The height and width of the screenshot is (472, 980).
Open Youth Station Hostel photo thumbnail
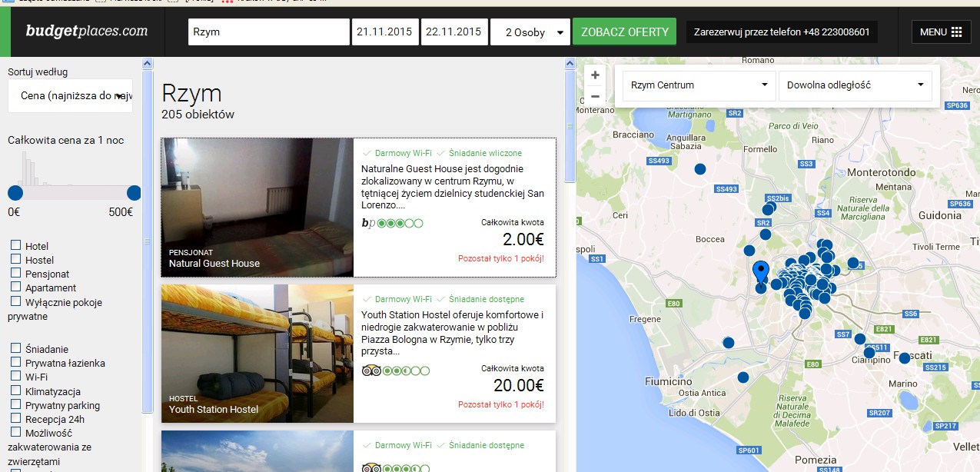coord(257,354)
